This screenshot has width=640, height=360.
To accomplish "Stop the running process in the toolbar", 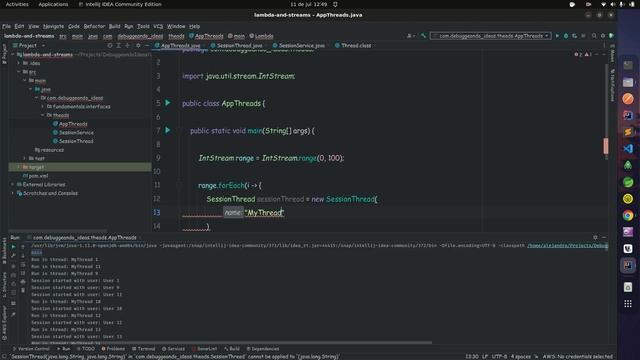I will coord(583,36).
